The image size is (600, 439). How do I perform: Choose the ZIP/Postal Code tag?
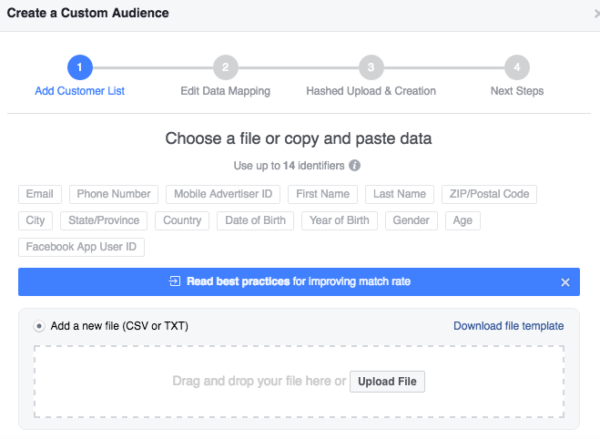click(x=489, y=194)
